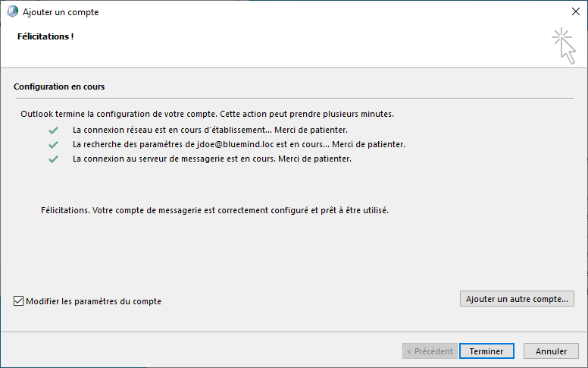Click Terminer to finish account setup
The width and height of the screenshot is (588, 368).
tap(486, 351)
